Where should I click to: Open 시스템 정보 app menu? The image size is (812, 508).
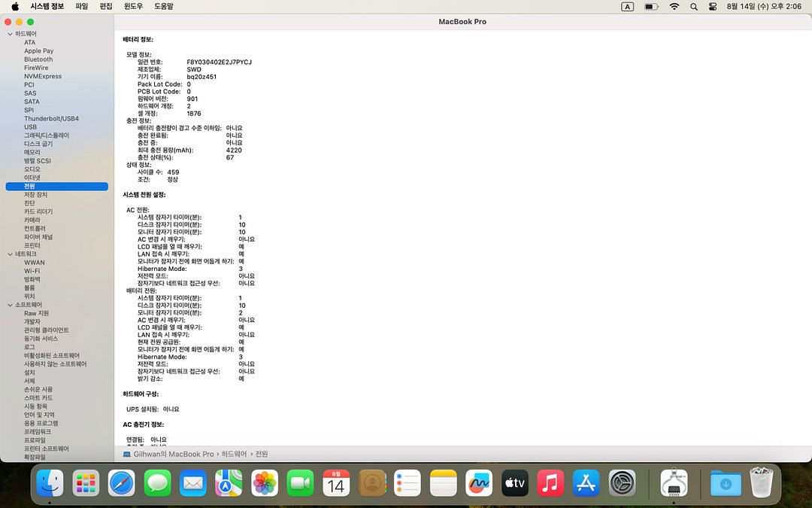[x=47, y=7]
